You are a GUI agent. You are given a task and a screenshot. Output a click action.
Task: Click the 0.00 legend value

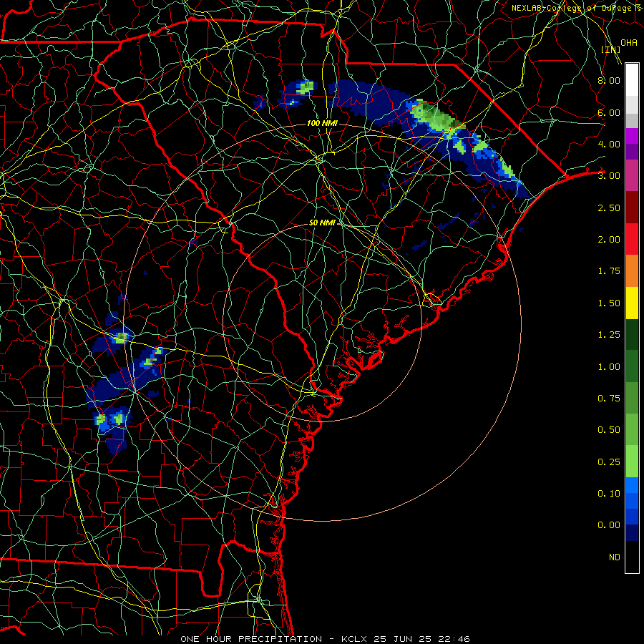(609, 525)
